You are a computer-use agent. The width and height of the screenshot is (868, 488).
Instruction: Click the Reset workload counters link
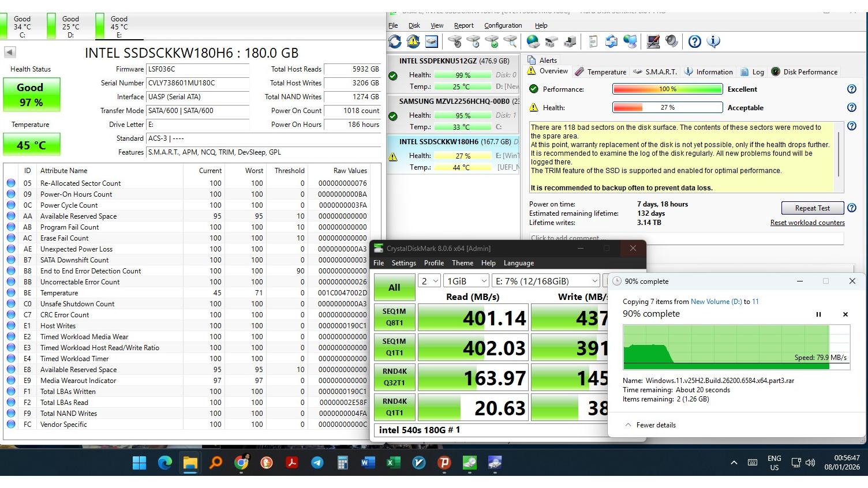(807, 223)
